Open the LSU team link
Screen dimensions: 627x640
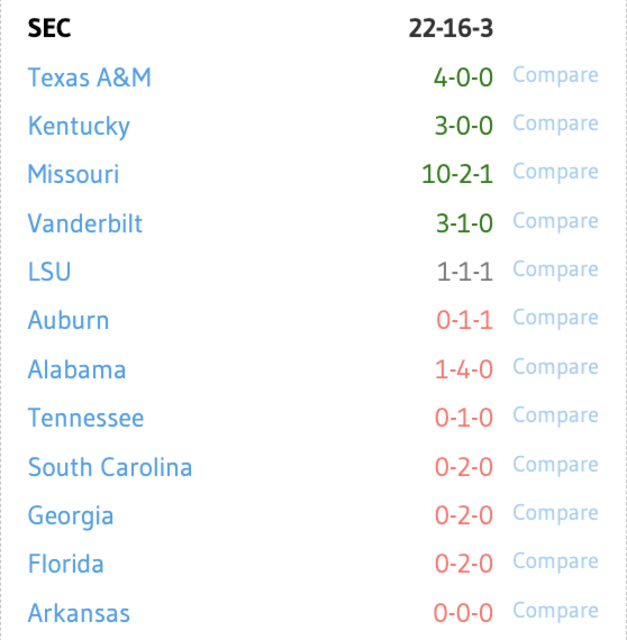click(x=49, y=272)
